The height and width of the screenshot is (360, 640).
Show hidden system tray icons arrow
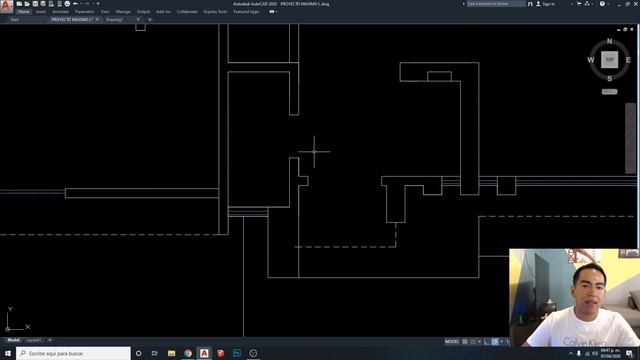tap(571, 353)
